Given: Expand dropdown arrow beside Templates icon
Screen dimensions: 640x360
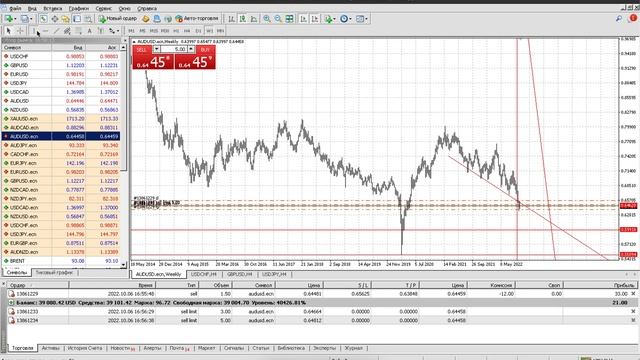Looking at the screenshot, I should tap(366, 19).
